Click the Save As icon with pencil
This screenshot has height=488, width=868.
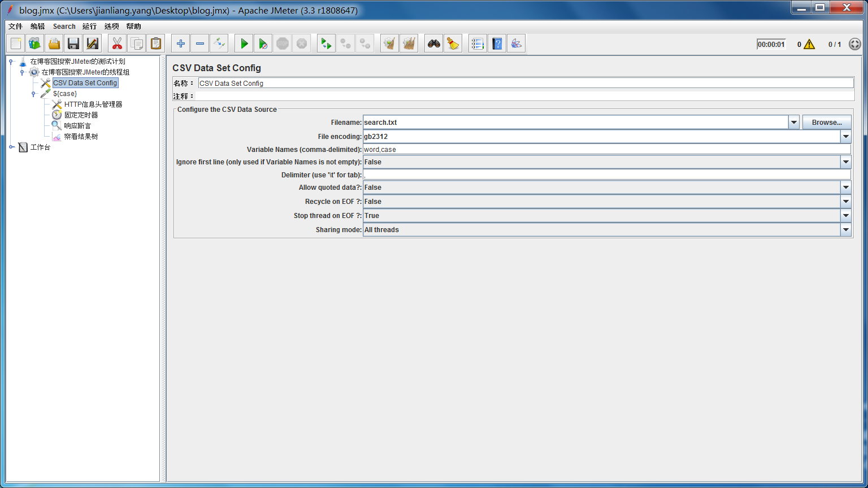coord(93,43)
